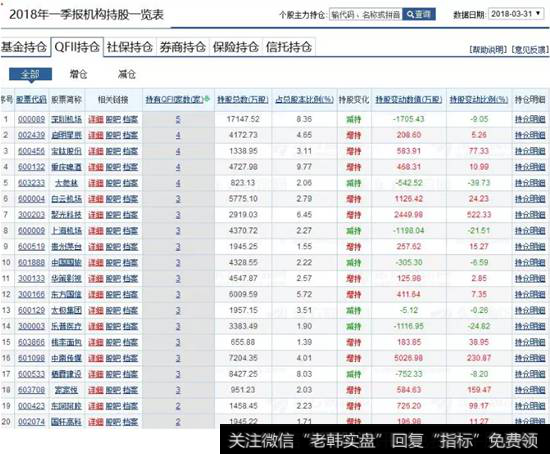This screenshot has width=550, height=454.
Task: Click 股吧 link in row 002439
Action: coord(113,135)
